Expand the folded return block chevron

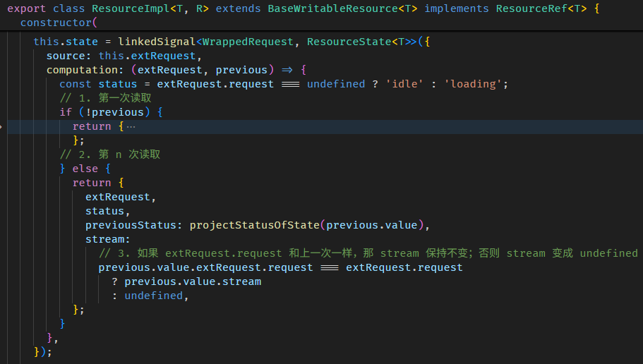[3, 126]
